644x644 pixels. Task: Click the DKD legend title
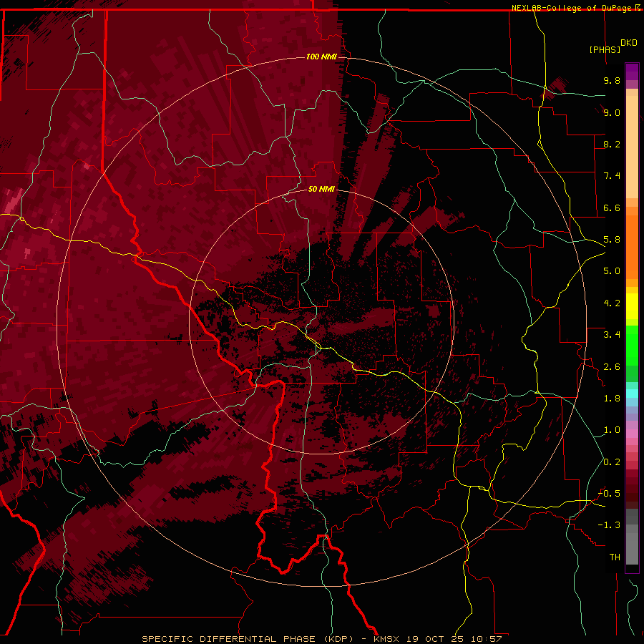click(629, 43)
